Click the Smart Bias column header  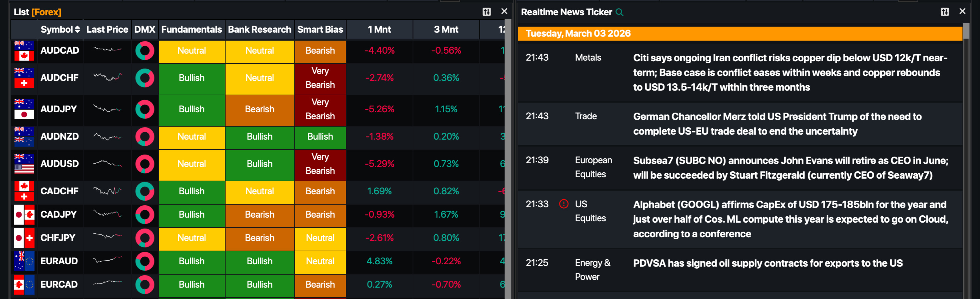(320, 30)
